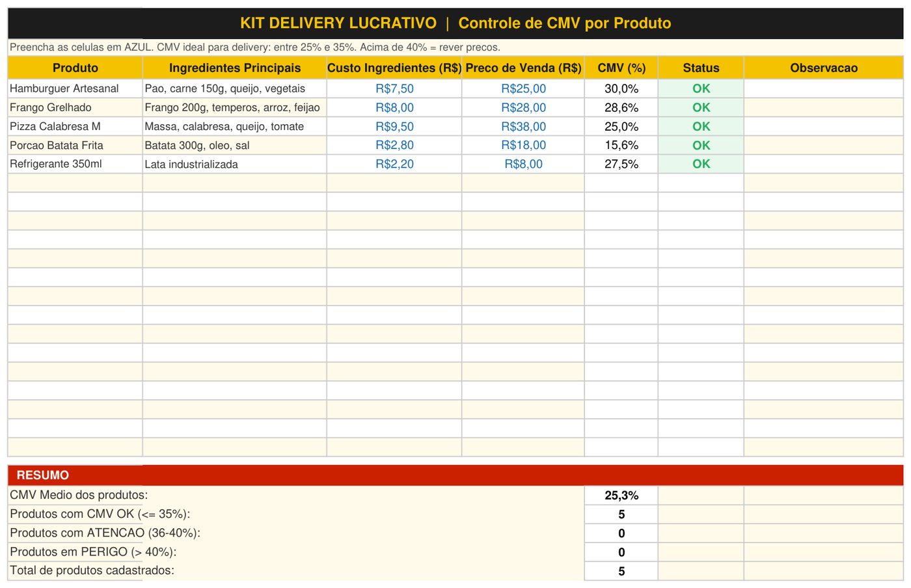This screenshot has height=588, width=911.
Task: Select the Refrigerante 350ml cell
Action: pos(75,164)
